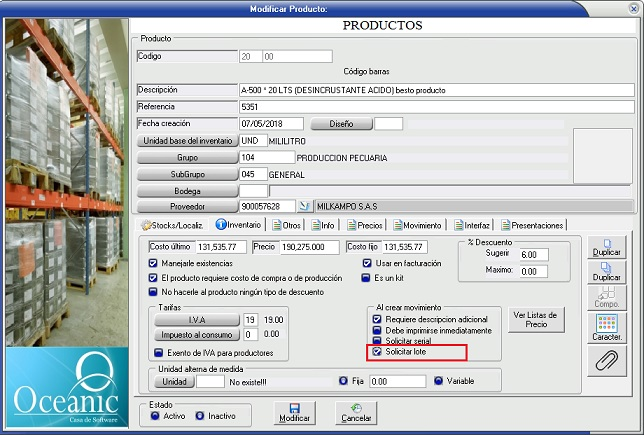Open the SubGrupo selection list
Screen dimensions: 644x435
click(x=187, y=174)
